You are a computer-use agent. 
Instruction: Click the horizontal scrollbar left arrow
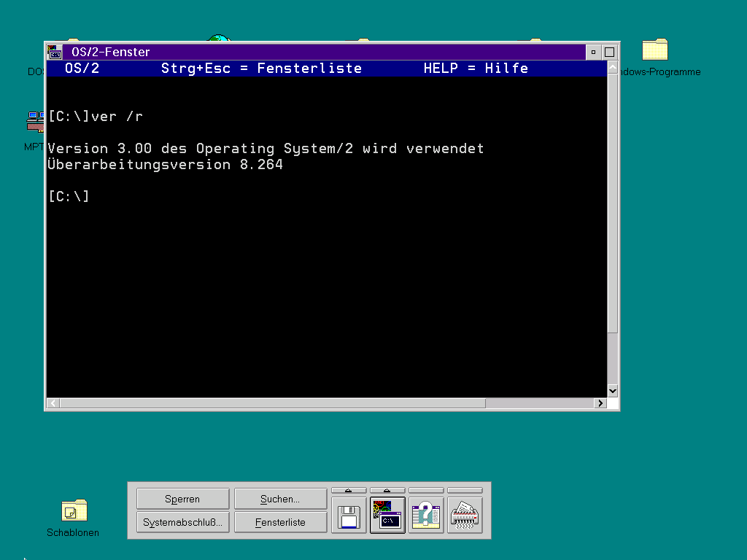pos(53,403)
